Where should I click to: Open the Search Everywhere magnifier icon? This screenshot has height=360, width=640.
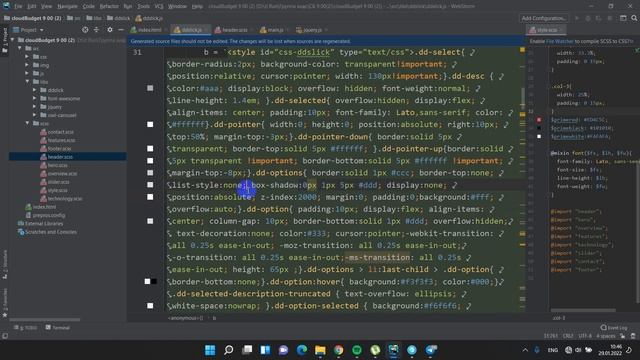pos(634,18)
